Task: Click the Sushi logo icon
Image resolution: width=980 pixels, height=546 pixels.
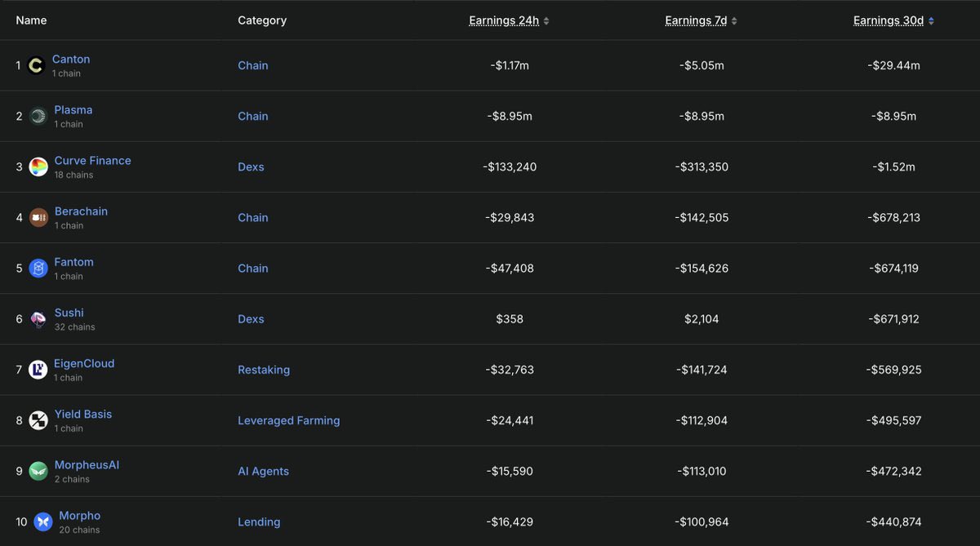Action: coord(38,319)
